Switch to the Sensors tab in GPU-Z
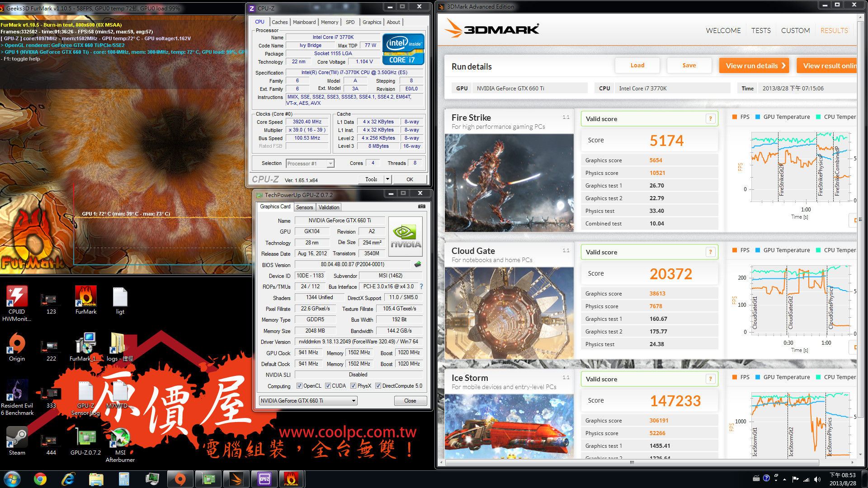The height and width of the screenshot is (488, 868). (x=304, y=207)
